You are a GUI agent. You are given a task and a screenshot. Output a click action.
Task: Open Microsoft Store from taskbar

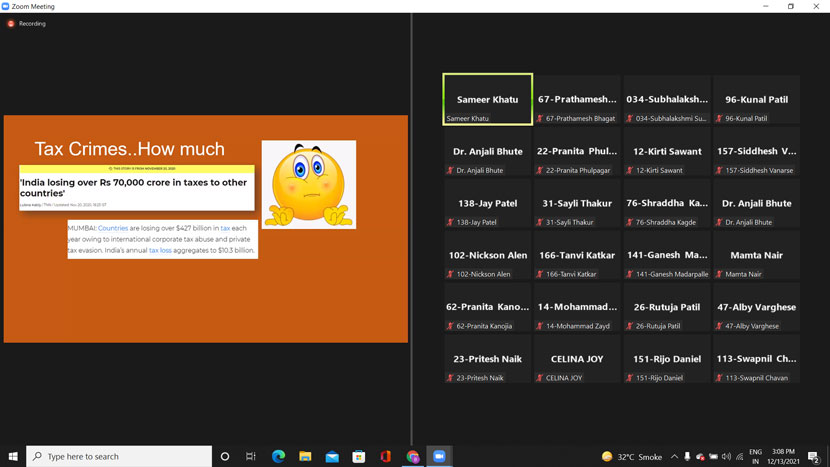359,456
